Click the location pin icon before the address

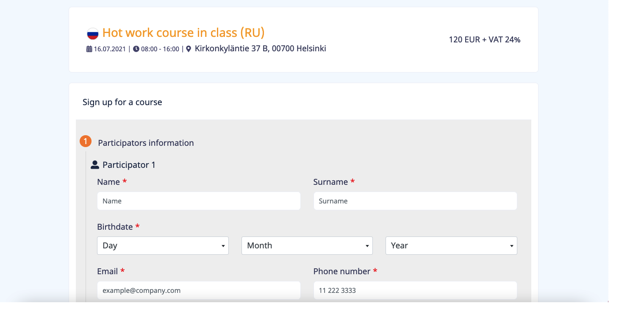point(189,49)
